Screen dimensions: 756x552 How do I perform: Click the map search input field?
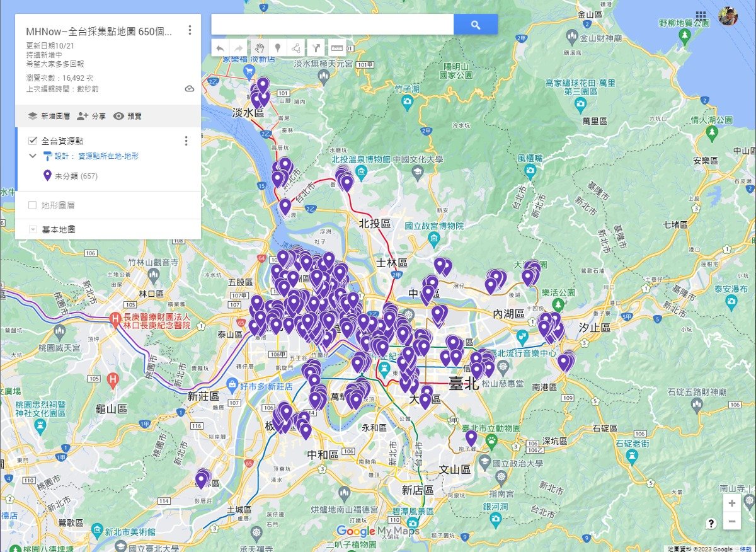pyautogui.click(x=332, y=25)
